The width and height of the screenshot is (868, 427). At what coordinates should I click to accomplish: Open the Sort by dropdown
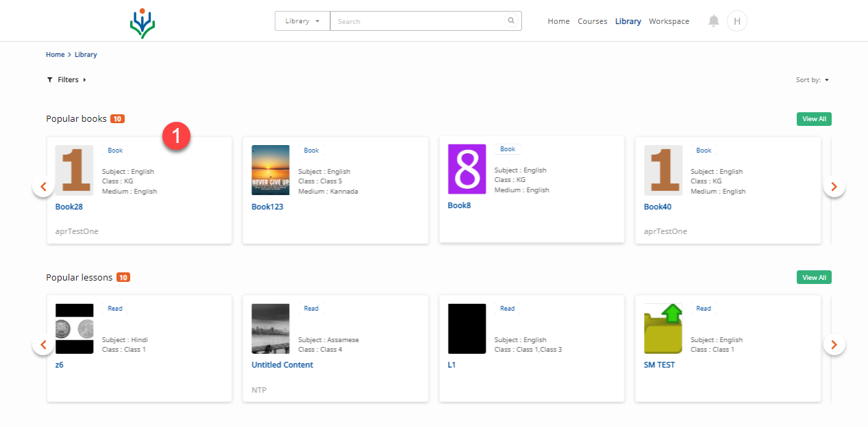tap(813, 80)
